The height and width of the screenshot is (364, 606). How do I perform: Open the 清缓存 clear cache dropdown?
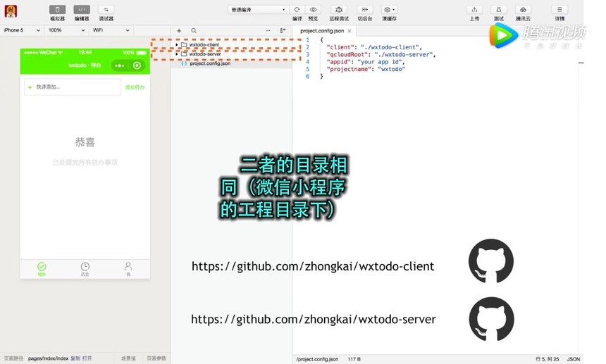pyautogui.click(x=389, y=10)
